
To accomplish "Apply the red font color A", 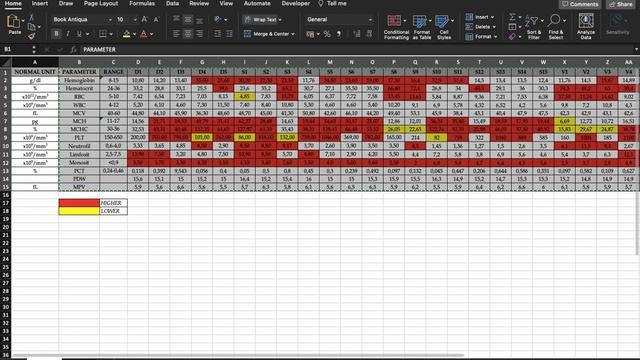I will (144, 34).
